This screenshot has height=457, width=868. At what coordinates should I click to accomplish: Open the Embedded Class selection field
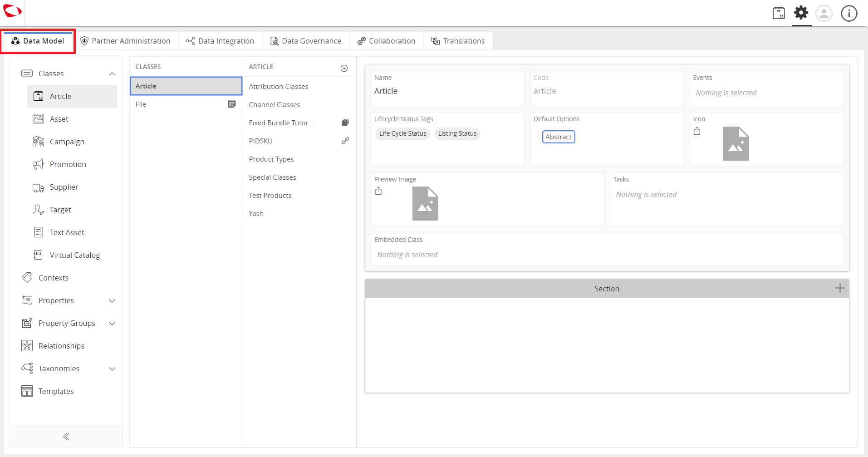(x=607, y=249)
